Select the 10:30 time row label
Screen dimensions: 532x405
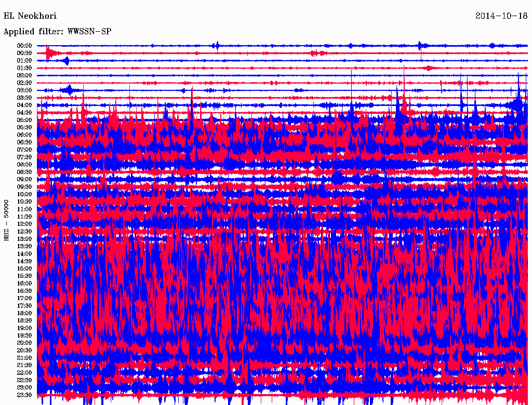(x=24, y=202)
